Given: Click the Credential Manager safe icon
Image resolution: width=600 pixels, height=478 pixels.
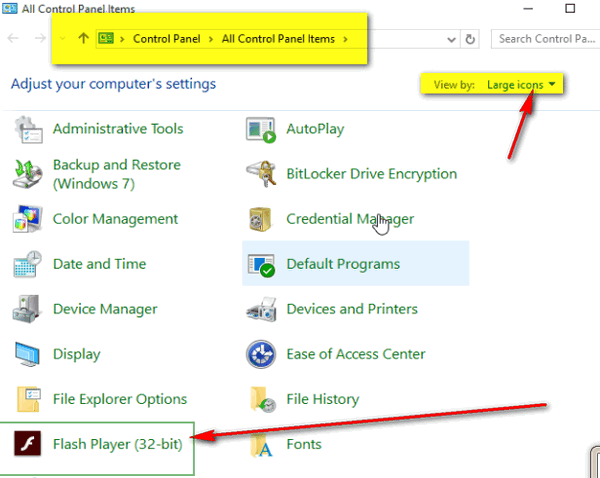Looking at the screenshot, I should point(260,219).
